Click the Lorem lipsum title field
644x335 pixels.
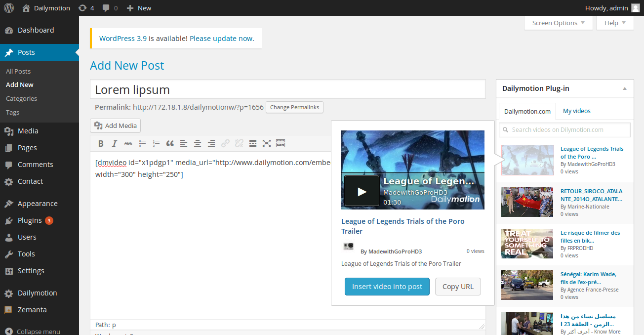[288, 89]
